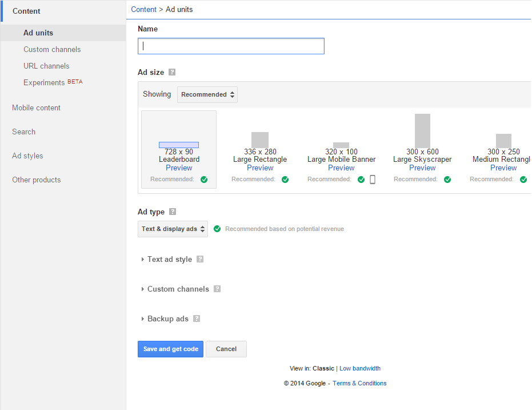Click inside the Name input field

click(231, 46)
